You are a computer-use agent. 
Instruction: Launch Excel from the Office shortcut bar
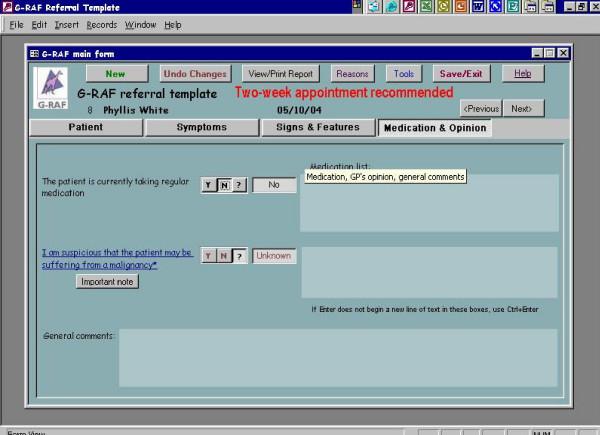[428, 7]
